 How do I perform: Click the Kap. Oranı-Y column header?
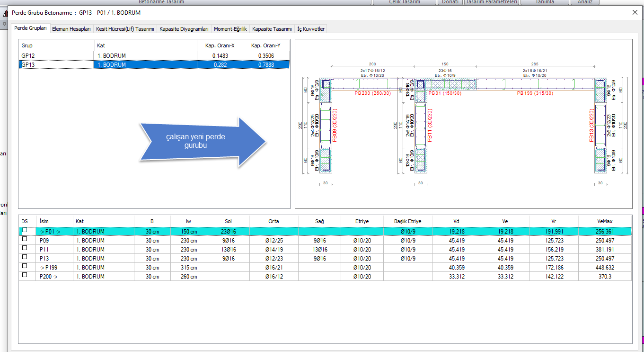click(266, 45)
